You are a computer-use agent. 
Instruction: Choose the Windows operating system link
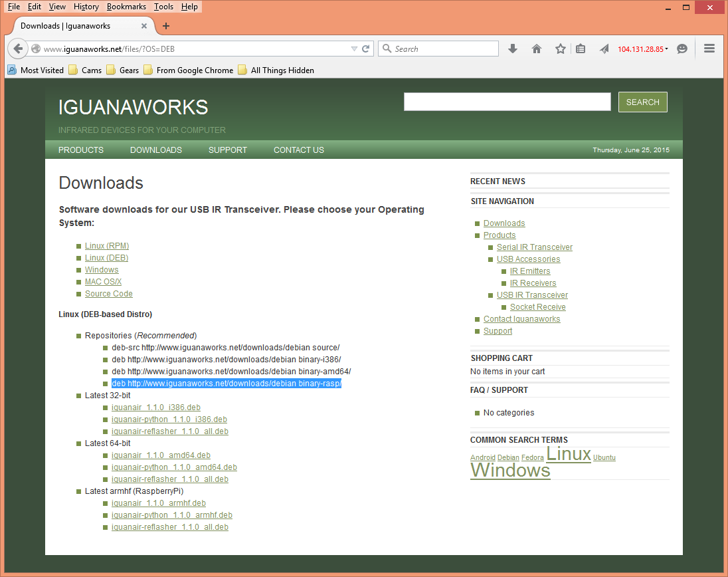coord(102,270)
